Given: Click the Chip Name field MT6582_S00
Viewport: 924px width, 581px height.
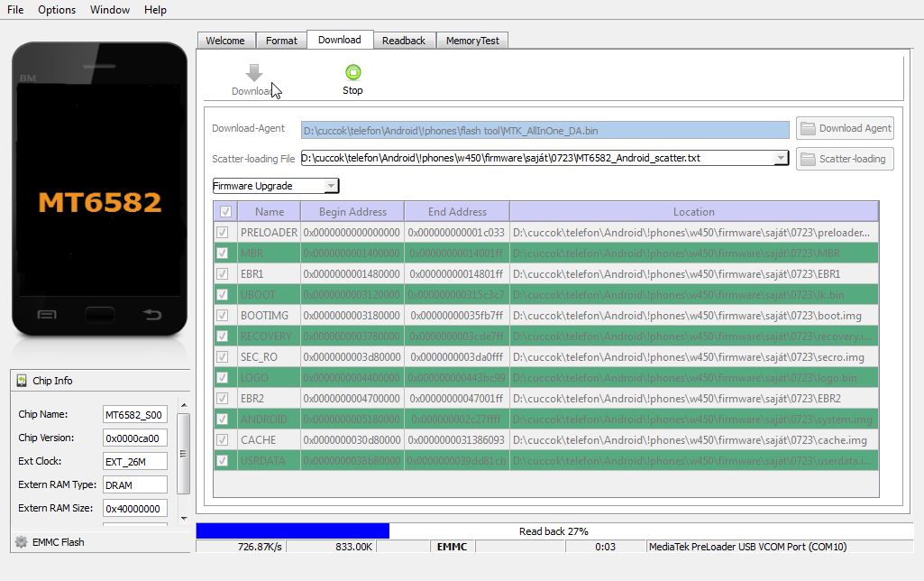Looking at the screenshot, I should pos(135,415).
